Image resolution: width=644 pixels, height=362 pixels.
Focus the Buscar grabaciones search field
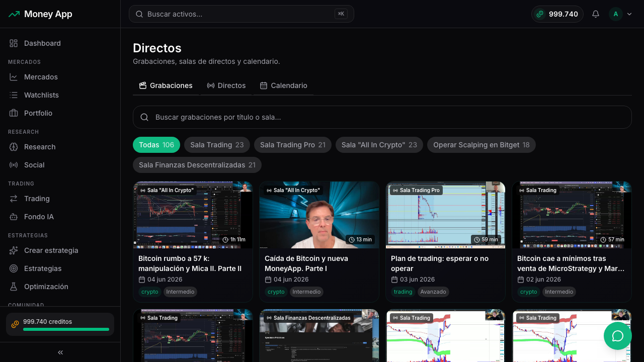(382, 117)
